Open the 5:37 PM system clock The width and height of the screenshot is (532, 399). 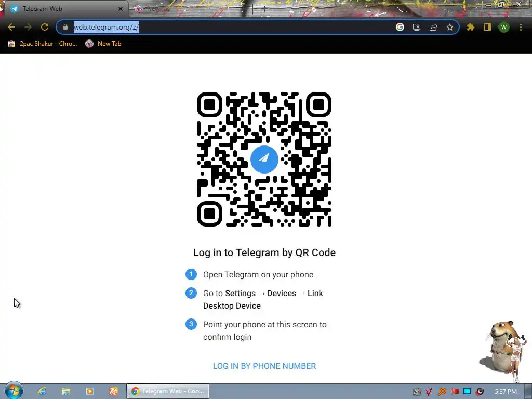click(506, 392)
